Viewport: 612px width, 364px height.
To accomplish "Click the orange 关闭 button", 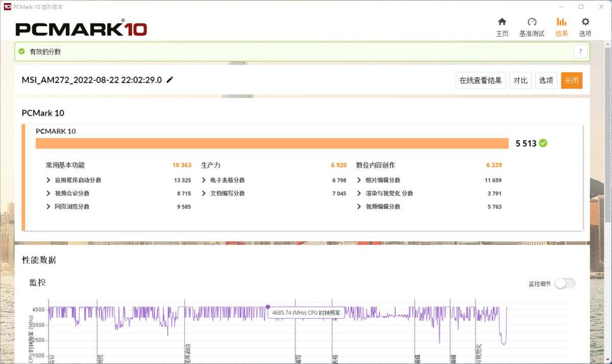I will [572, 81].
